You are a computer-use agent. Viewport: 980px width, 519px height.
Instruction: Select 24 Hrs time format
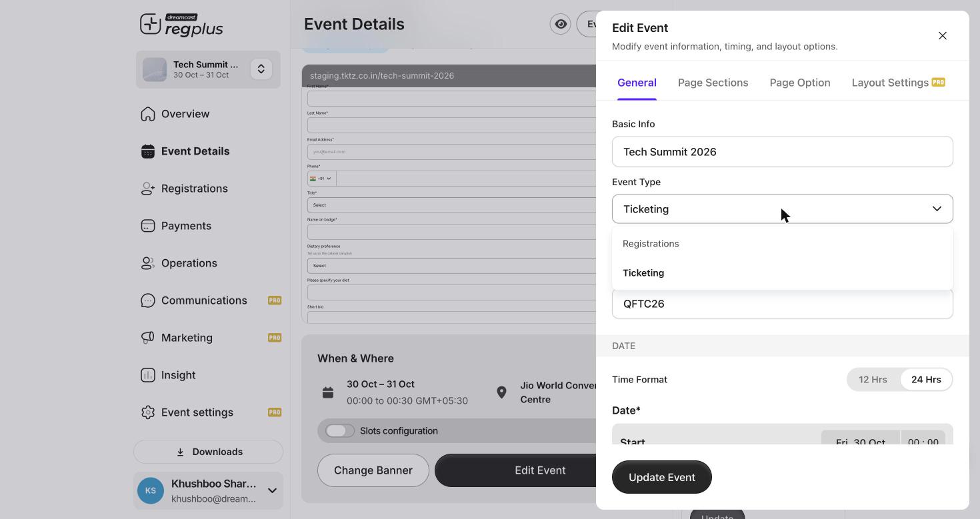coord(926,380)
